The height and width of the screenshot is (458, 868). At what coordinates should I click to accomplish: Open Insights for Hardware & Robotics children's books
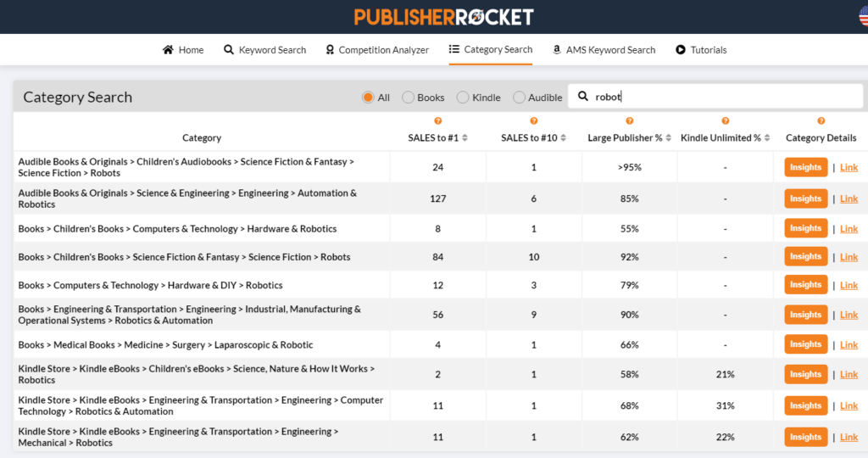[x=805, y=228]
